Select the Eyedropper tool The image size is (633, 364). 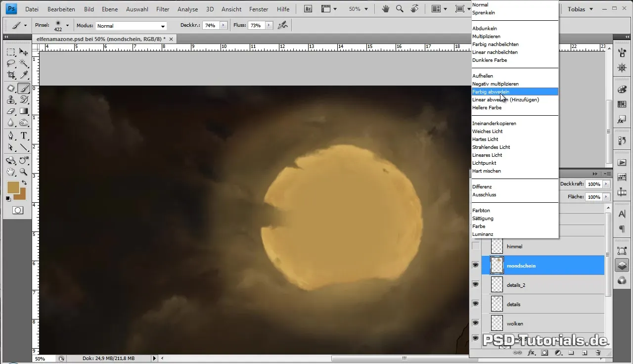point(23,76)
